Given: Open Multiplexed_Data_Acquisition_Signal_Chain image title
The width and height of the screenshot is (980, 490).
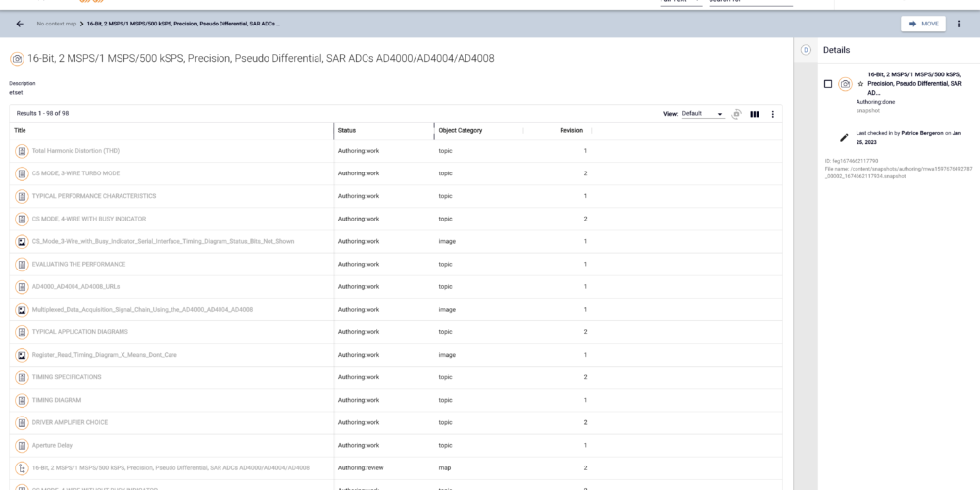Looking at the screenshot, I should pos(142,310).
